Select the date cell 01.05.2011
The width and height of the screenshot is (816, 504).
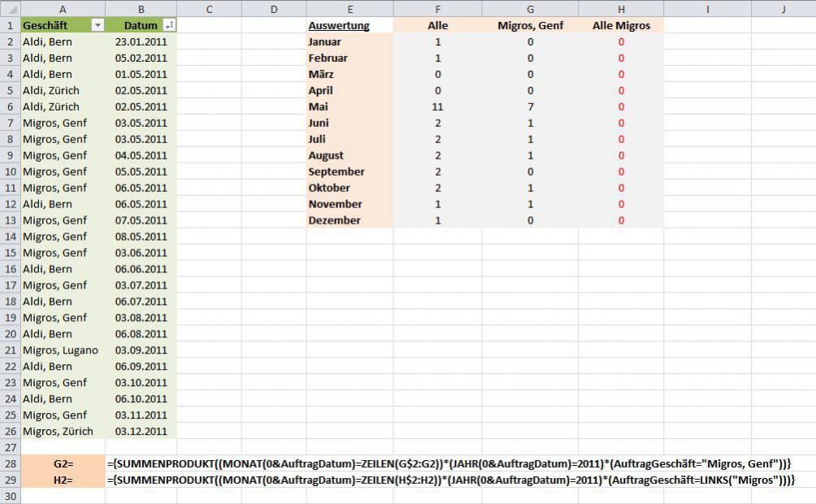click(141, 74)
